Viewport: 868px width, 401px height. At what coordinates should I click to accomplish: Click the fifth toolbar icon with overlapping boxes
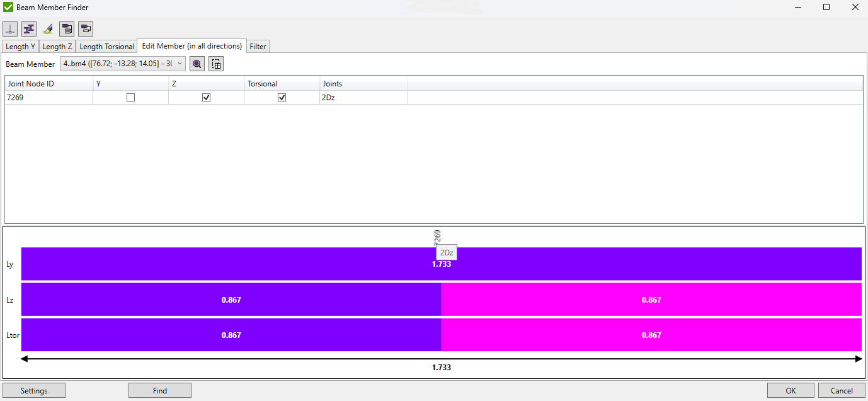point(86,29)
